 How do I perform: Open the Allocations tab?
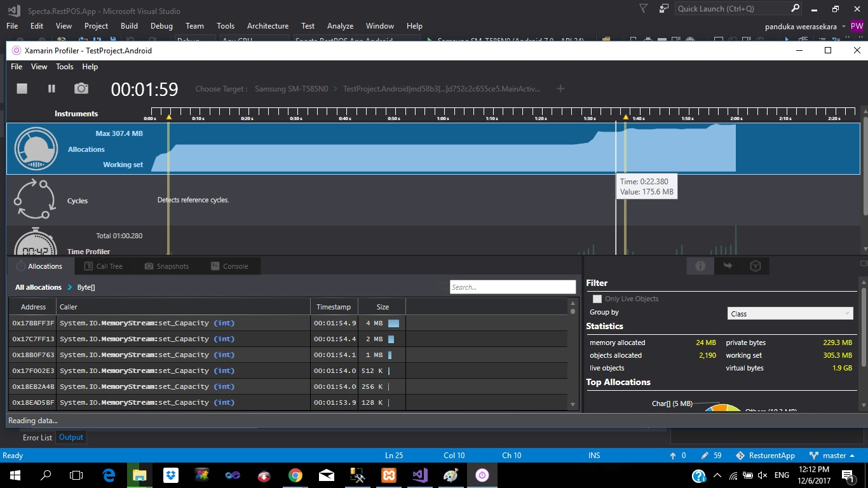click(39, 266)
